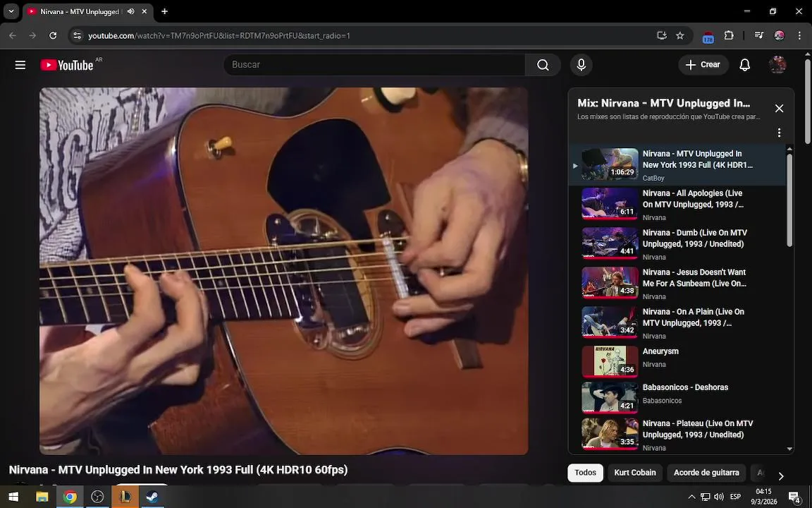The width and height of the screenshot is (812, 508).
Task: Click the playlist panel scrollbar down arrow
Action: [789, 449]
